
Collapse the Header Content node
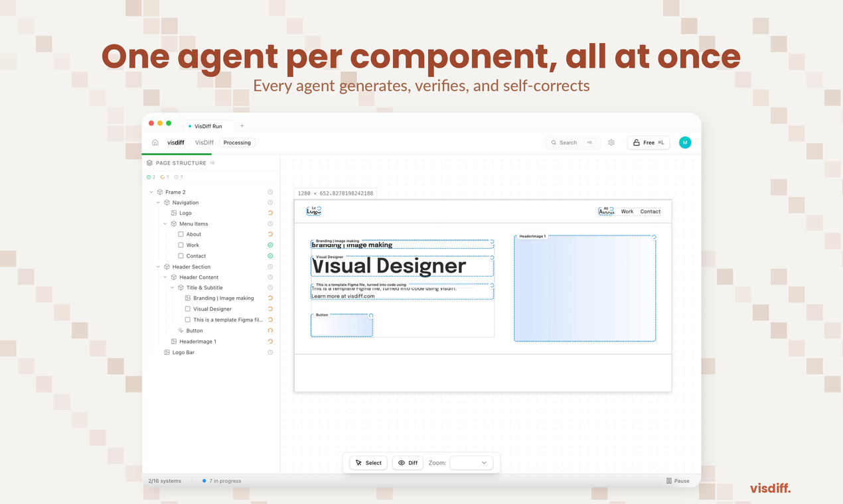pyautogui.click(x=165, y=277)
